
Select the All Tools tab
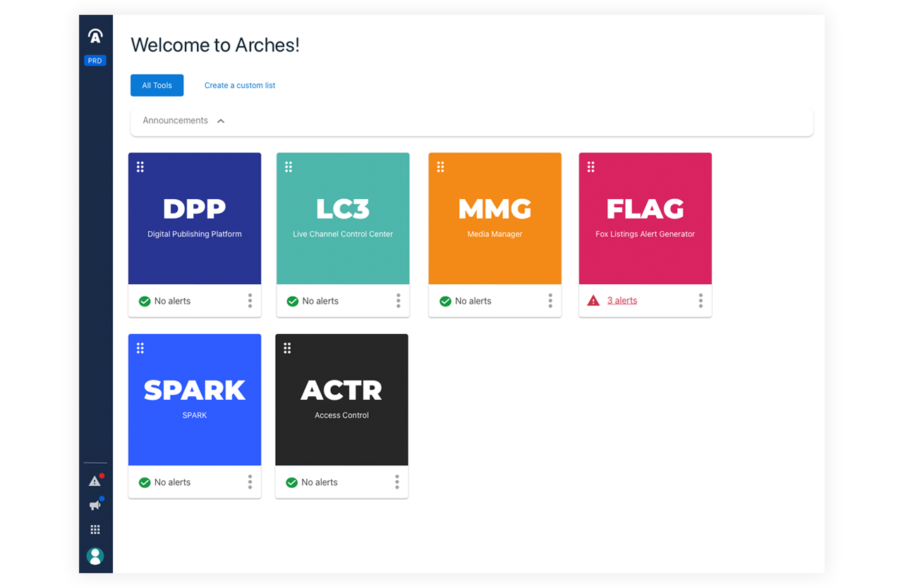pyautogui.click(x=157, y=85)
